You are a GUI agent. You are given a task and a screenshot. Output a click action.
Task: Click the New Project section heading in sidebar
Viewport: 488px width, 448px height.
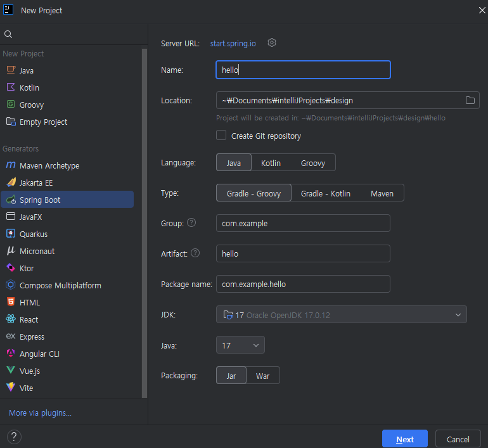(23, 53)
